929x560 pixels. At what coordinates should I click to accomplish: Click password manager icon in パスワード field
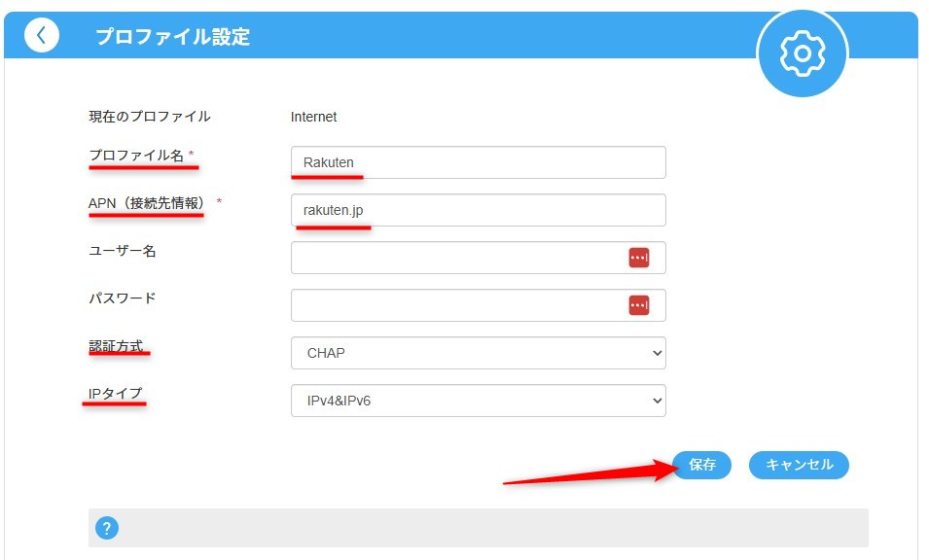click(x=638, y=305)
